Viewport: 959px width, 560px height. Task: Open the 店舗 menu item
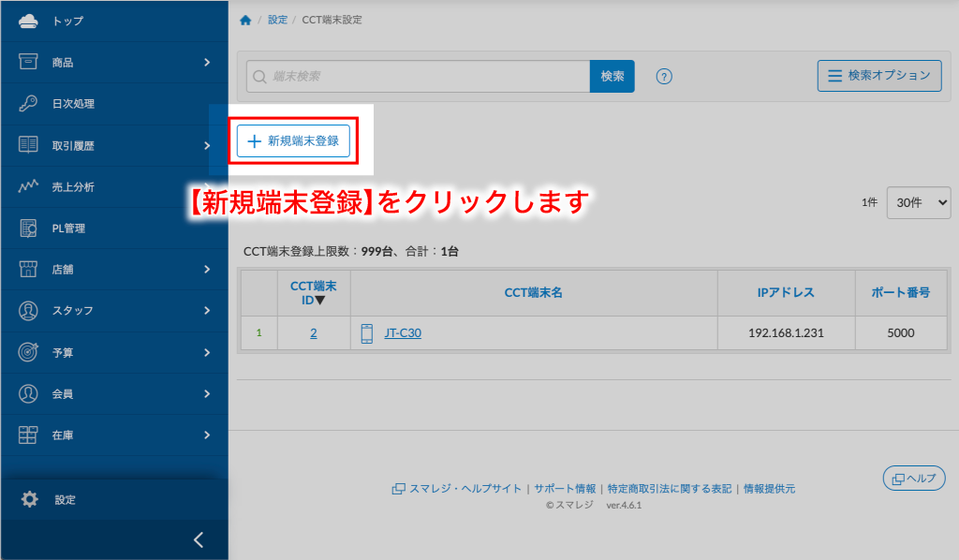63,270
